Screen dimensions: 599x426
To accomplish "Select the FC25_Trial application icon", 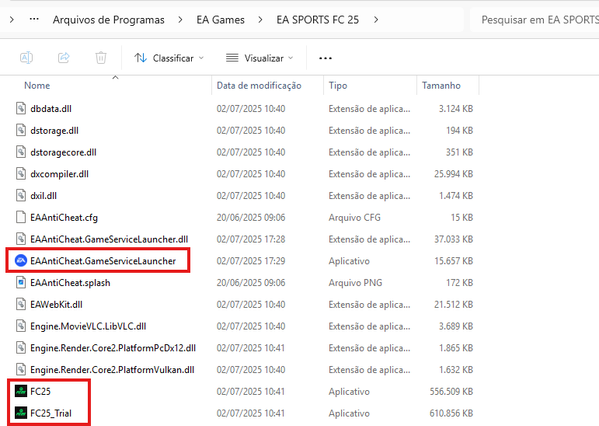I will click(21, 413).
